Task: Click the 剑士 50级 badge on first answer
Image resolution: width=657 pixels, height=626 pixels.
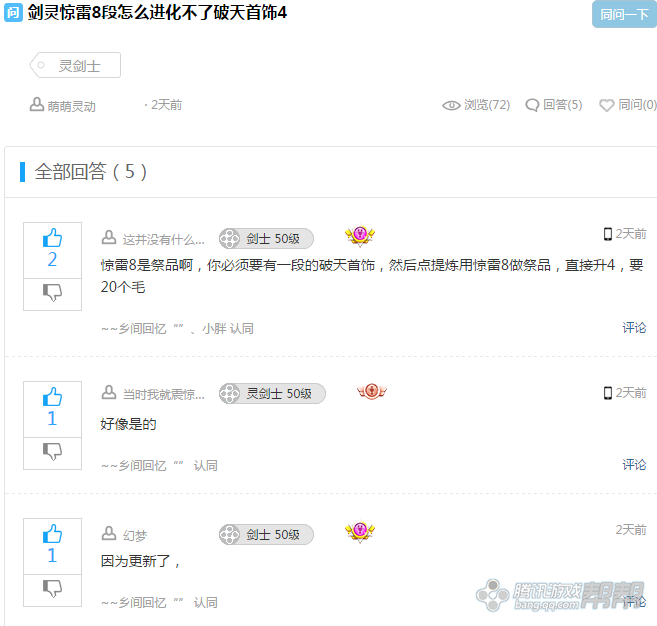Action: [266, 239]
